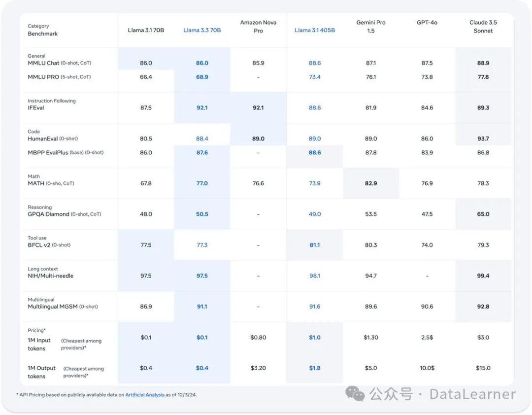Select the Llama 3.3 70B column header
The image size is (532, 415).
tap(202, 30)
